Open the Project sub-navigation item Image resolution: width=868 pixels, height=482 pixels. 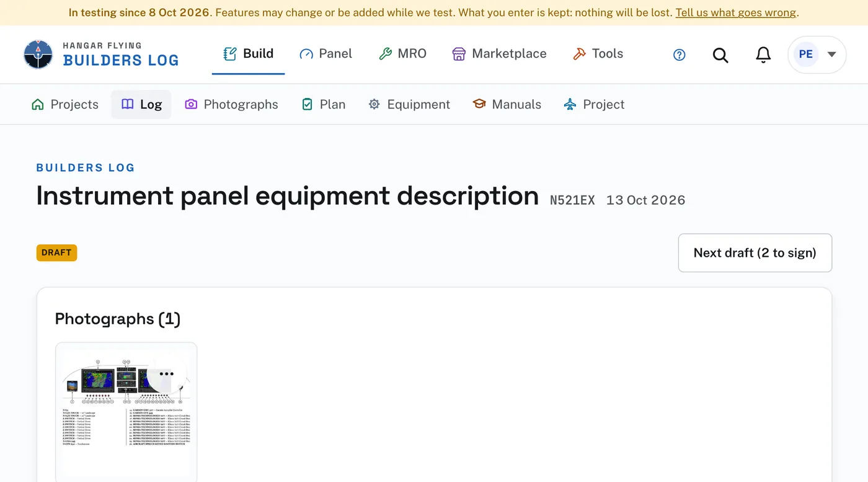(594, 104)
